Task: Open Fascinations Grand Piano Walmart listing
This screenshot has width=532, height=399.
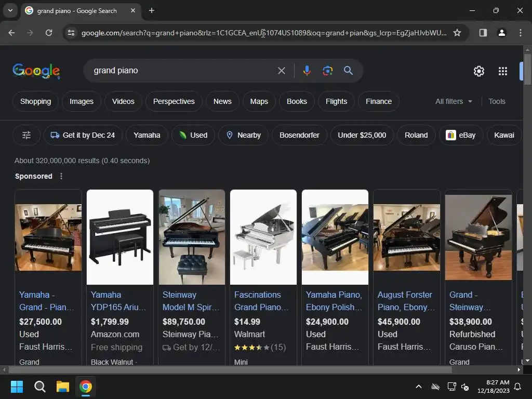Action: [261, 301]
